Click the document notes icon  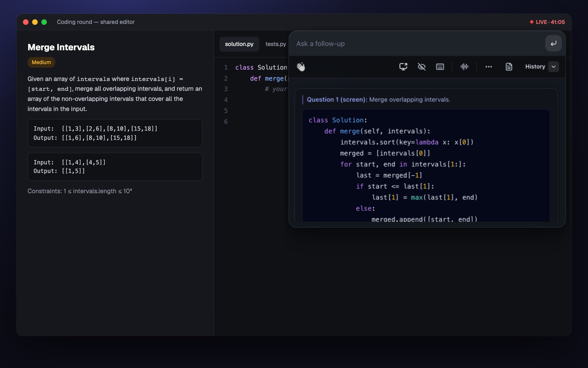(509, 67)
